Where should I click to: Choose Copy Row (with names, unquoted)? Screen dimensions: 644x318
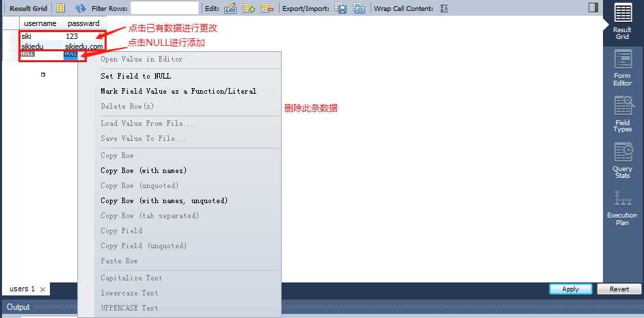coord(164,200)
